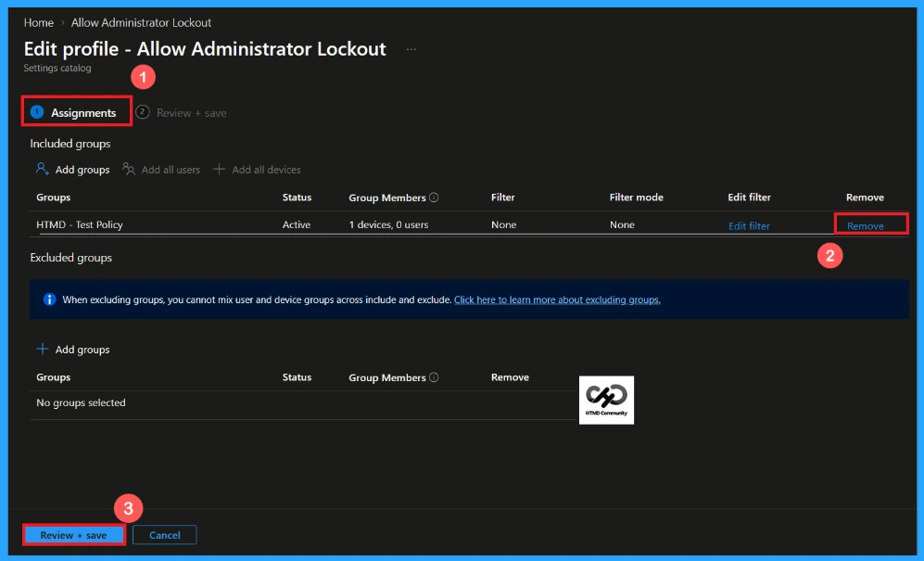The width and height of the screenshot is (924, 561).
Task: Click the Included groups heading
Action: [x=70, y=144]
